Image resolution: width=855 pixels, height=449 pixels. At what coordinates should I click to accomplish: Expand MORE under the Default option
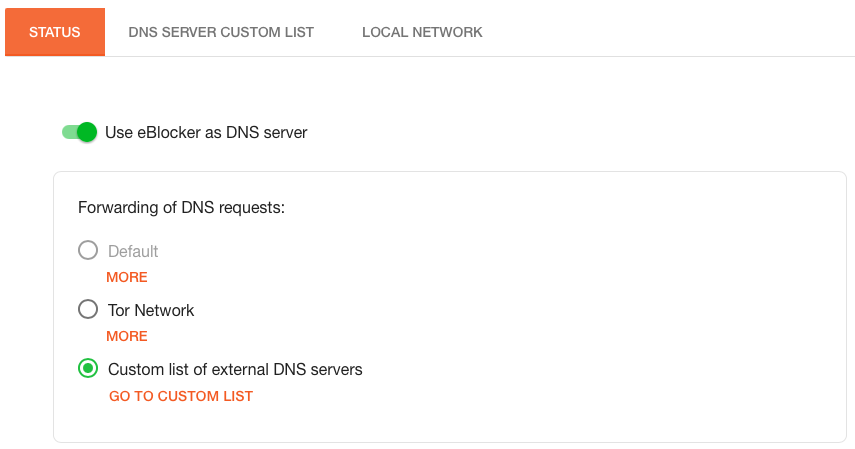(127, 277)
